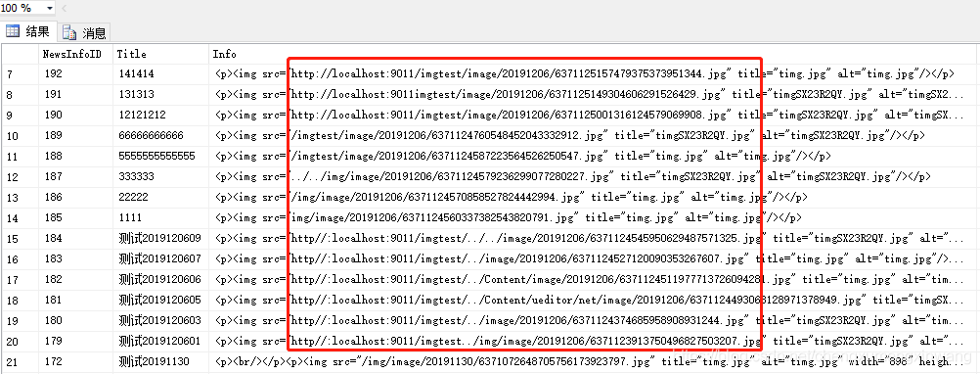Select the NewsInfoID column header
The image size is (980, 374).
(75, 55)
